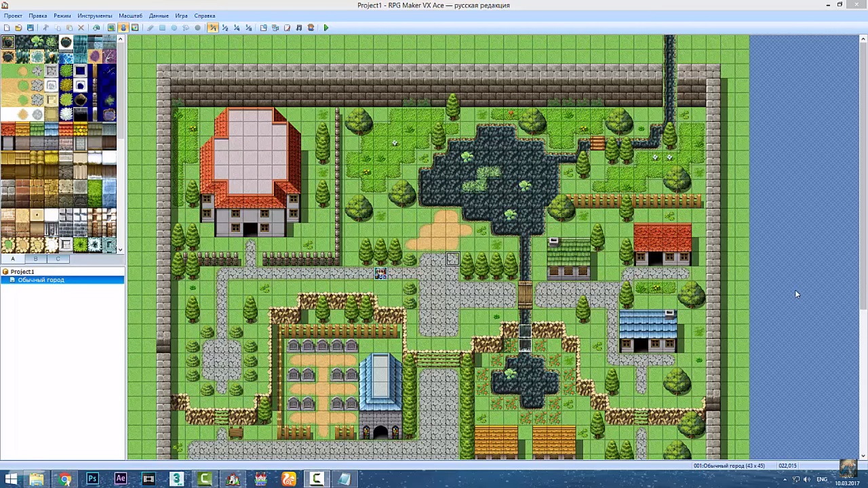Pick the first tile in tileset palette

click(x=7, y=42)
